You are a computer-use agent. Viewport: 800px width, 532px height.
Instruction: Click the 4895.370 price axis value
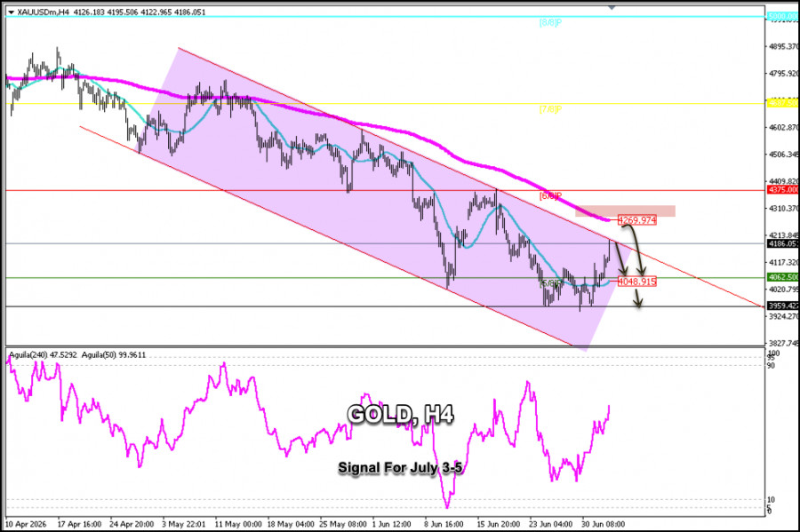click(x=784, y=46)
